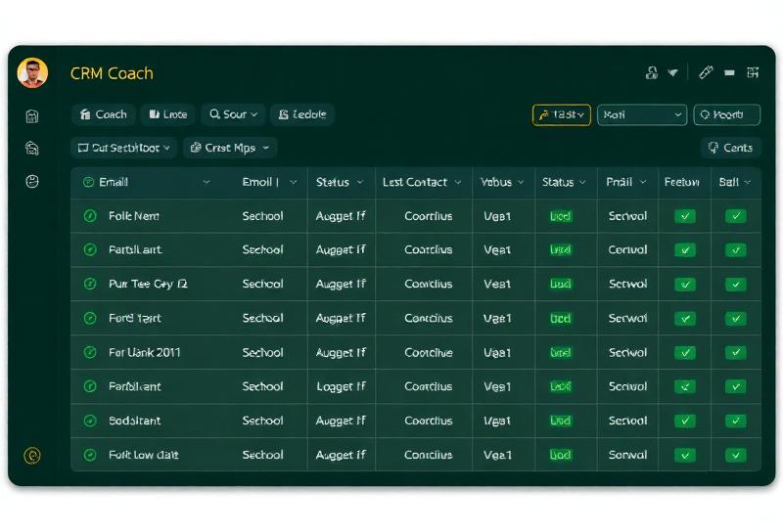Toggle Feeiun checkbox in Ford Tajrt row
This screenshot has width=783, height=532.
point(685,319)
